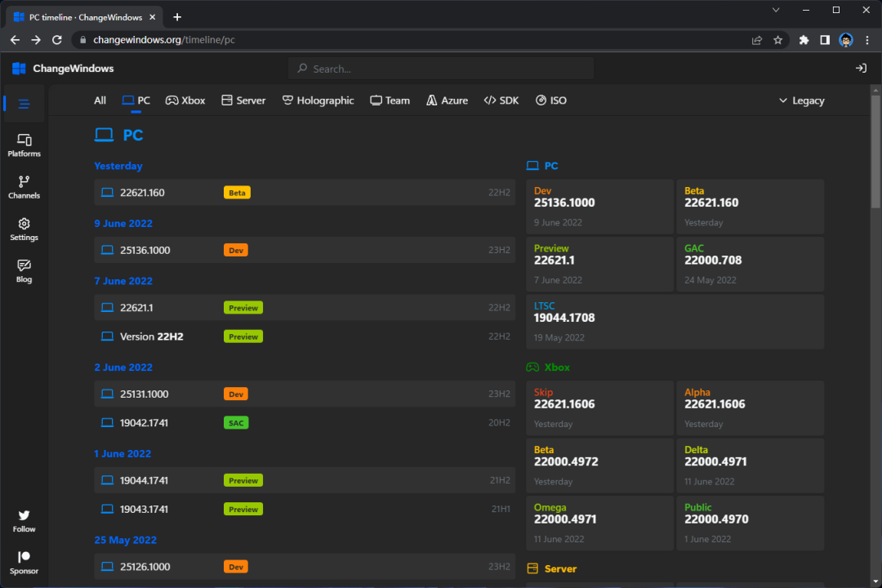Viewport: 882px width, 588px height.
Task: Click the Server section heading
Action: click(x=552, y=569)
